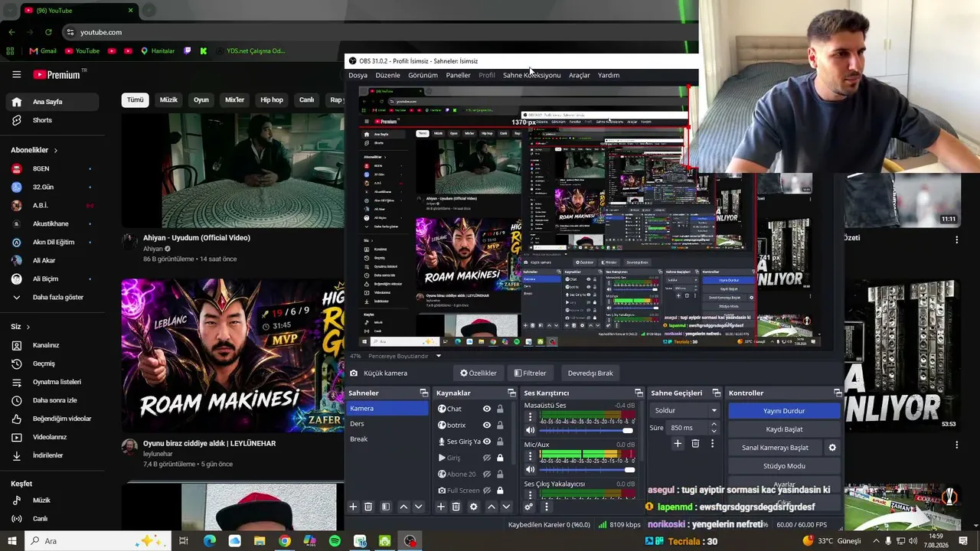Open browser tab search dropdown arrow

(x=11, y=10)
